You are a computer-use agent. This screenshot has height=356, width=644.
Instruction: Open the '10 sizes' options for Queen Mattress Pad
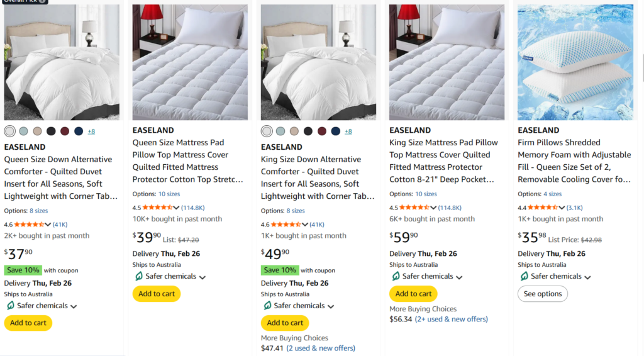[x=169, y=194]
